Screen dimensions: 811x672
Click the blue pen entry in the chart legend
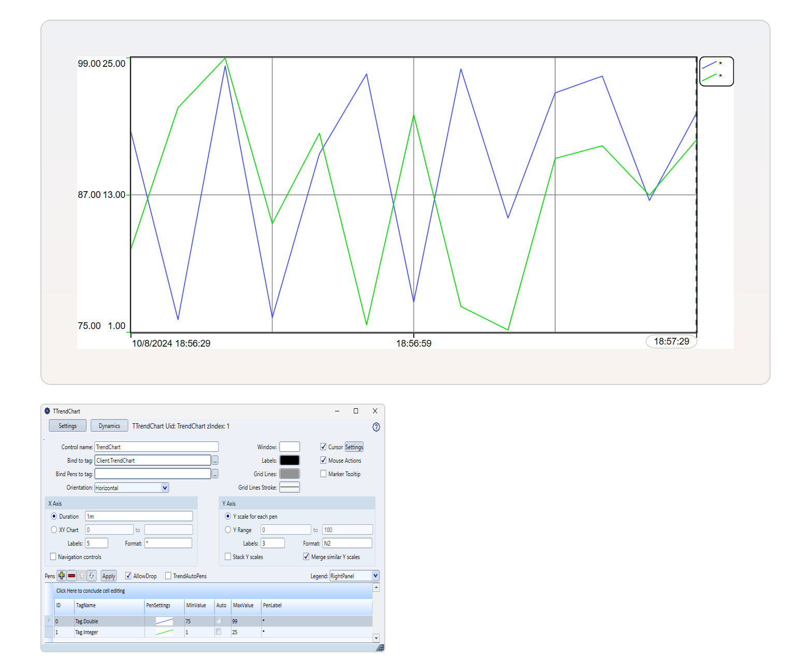[x=712, y=64]
